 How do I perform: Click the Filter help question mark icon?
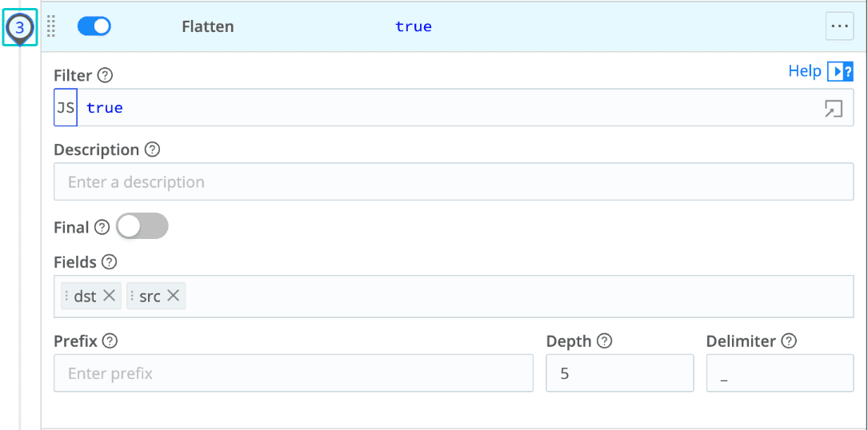tap(105, 74)
